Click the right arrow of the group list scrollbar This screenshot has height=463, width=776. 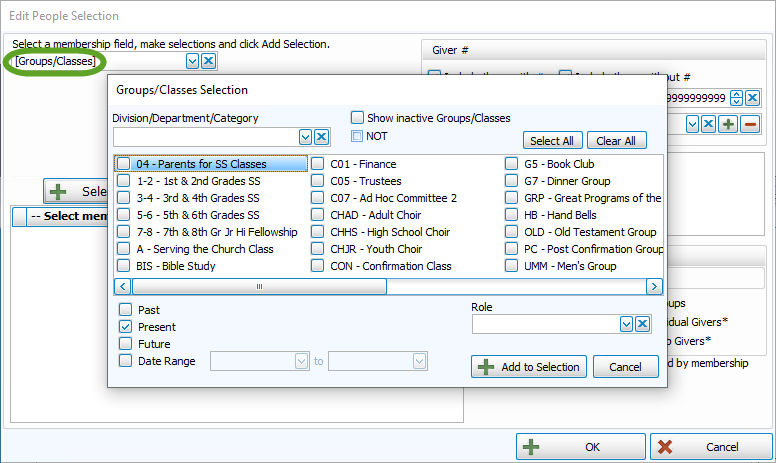[x=654, y=287]
